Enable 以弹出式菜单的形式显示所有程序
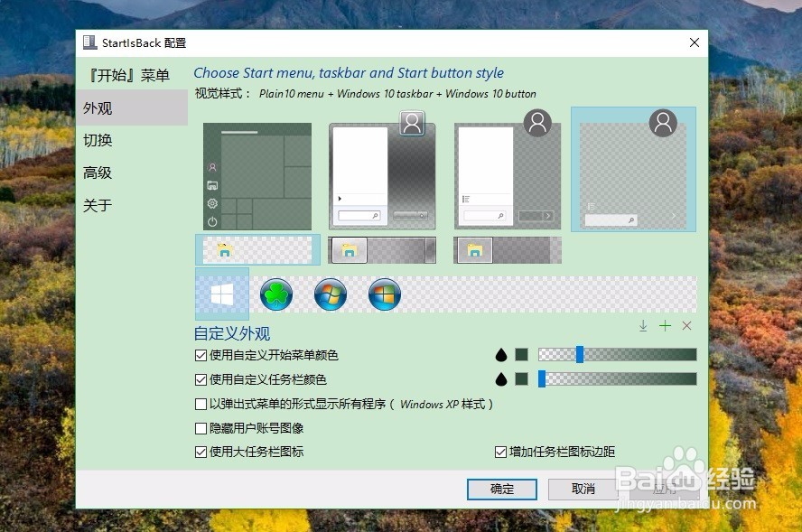Screen dimensions: 802x532 coord(200,404)
